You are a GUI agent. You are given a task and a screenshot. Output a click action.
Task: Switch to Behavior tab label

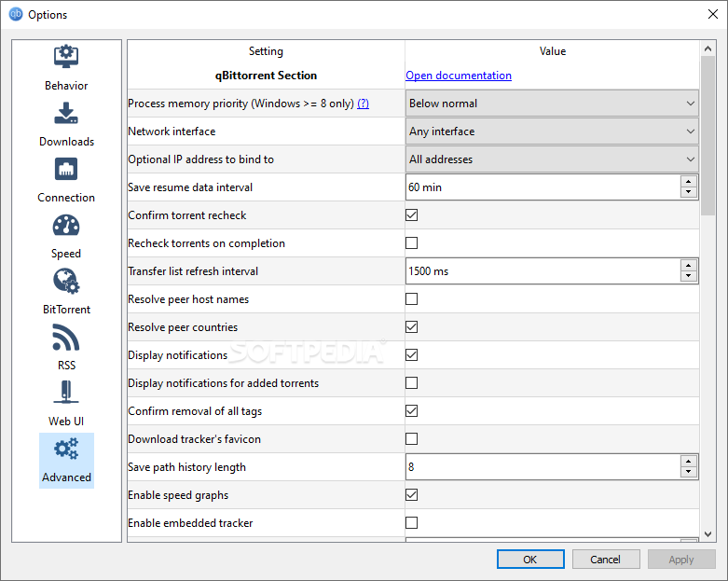point(66,86)
